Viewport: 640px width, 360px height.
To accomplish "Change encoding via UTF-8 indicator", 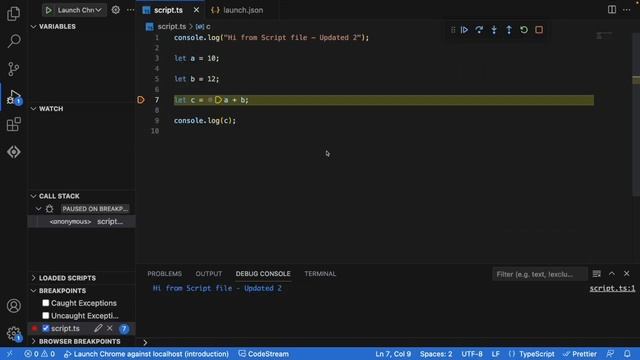I will pos(472,354).
